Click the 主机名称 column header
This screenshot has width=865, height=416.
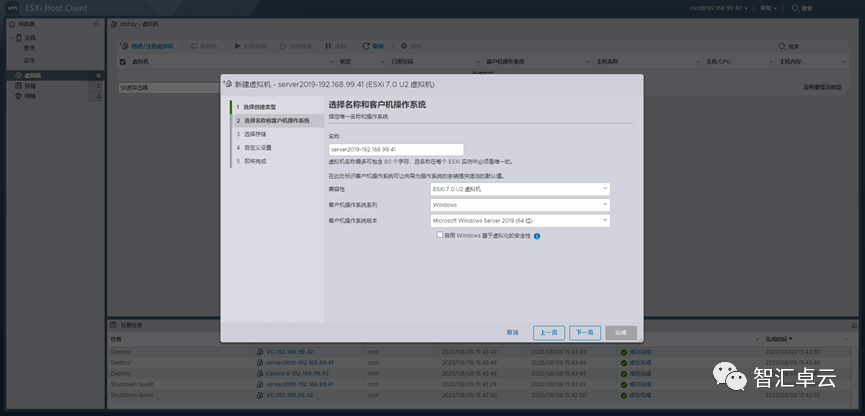coord(607,62)
